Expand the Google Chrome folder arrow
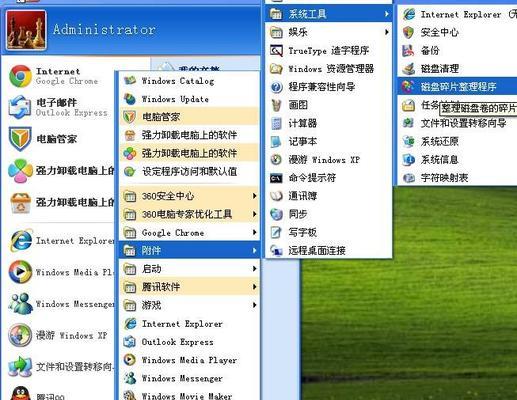This screenshot has height=400, width=517. coord(254,232)
